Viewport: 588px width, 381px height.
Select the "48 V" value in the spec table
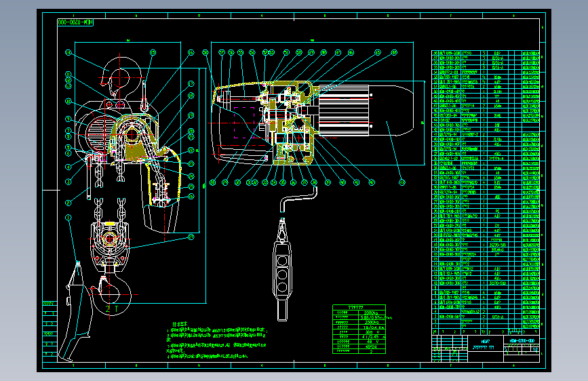click(372, 342)
